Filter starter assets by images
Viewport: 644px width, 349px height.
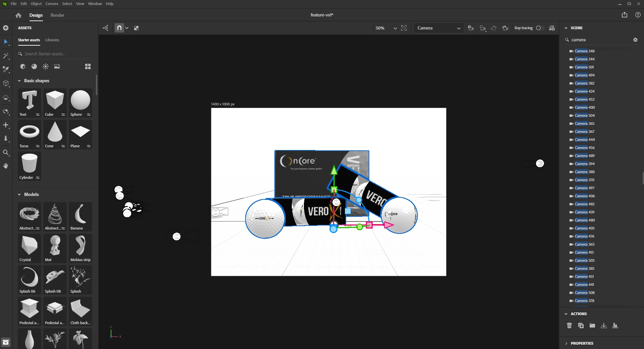[57, 66]
